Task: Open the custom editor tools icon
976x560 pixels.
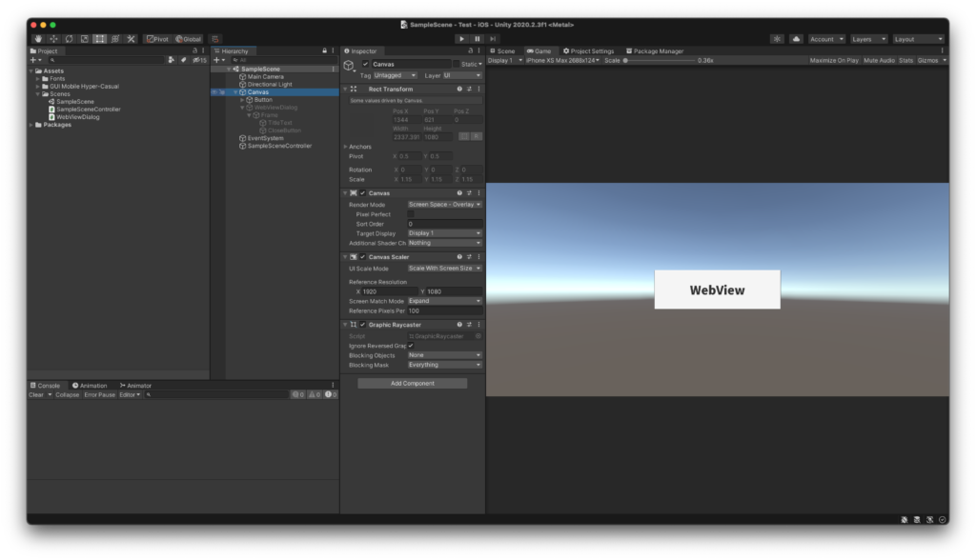Action: point(131,39)
